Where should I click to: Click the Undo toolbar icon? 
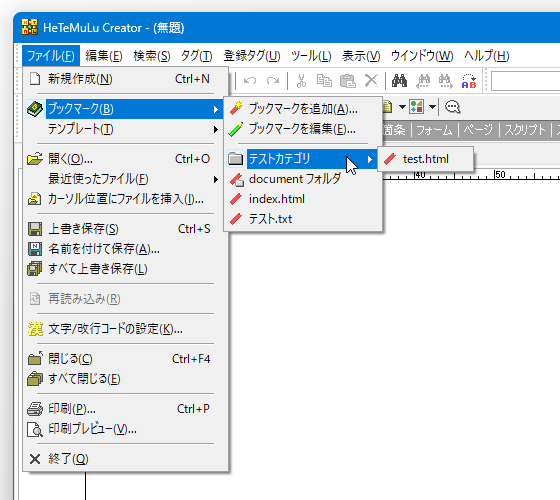(250, 81)
